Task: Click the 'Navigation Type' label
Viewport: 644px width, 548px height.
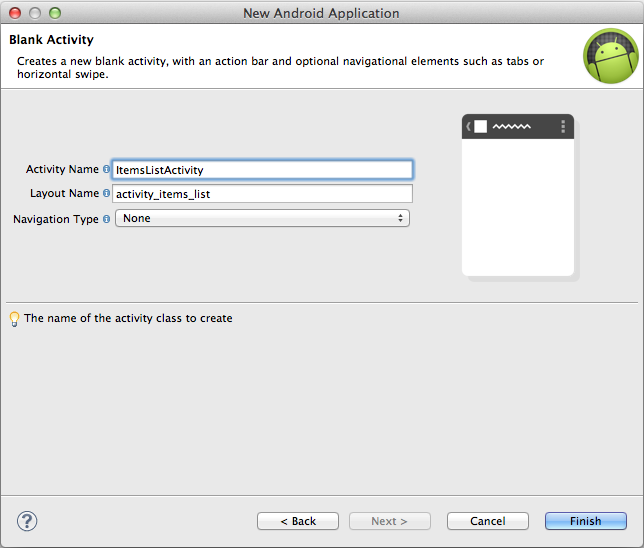Action: coord(56,219)
